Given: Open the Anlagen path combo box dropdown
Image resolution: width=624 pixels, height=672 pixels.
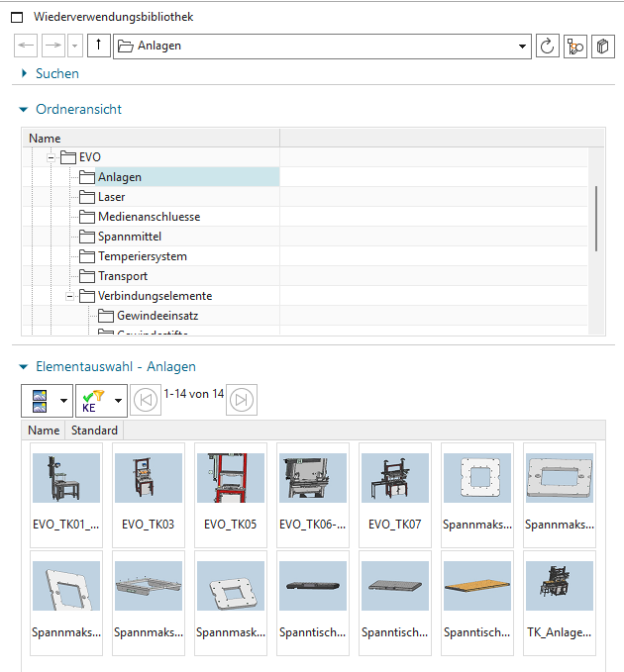Looking at the screenshot, I should [x=522, y=47].
